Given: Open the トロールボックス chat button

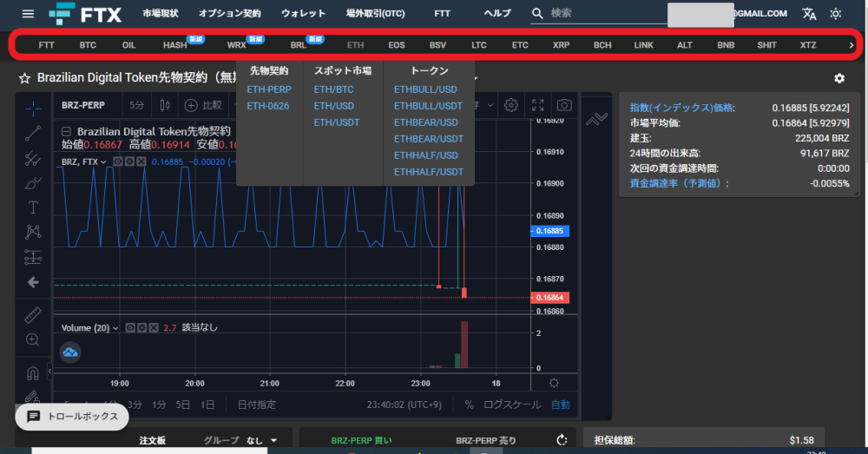Looking at the screenshot, I should [x=72, y=417].
